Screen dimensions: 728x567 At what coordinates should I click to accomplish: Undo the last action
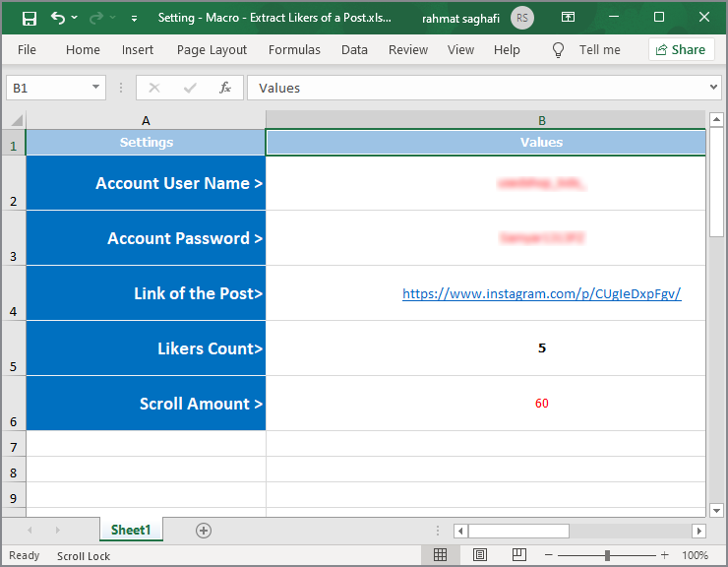58,18
